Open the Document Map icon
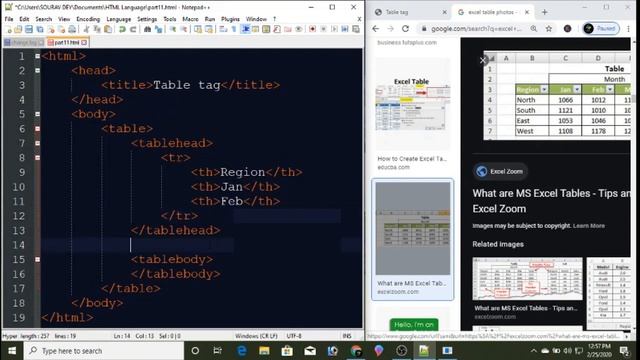Viewport: 640px width, 360px height. point(266,29)
